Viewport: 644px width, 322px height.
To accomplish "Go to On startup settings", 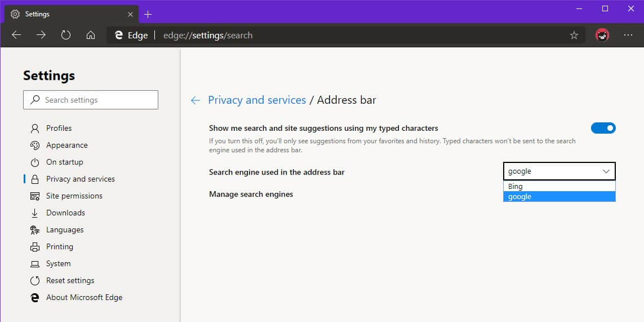I will (x=64, y=162).
